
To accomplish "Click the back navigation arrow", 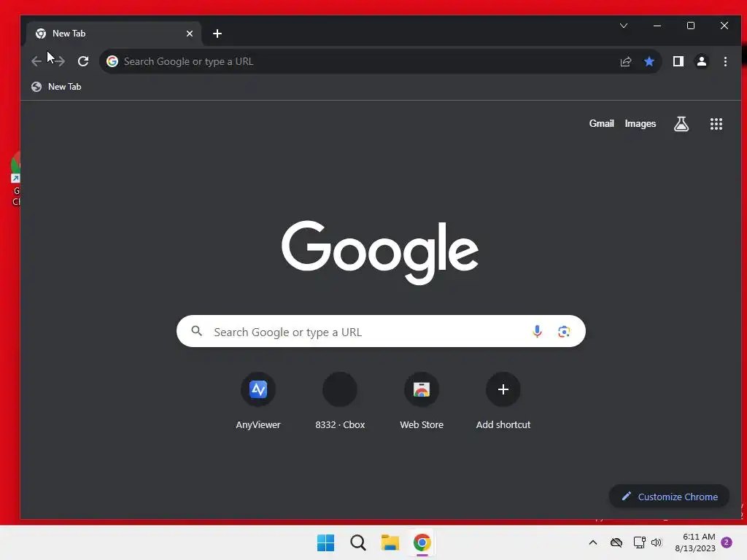I will tap(36, 61).
